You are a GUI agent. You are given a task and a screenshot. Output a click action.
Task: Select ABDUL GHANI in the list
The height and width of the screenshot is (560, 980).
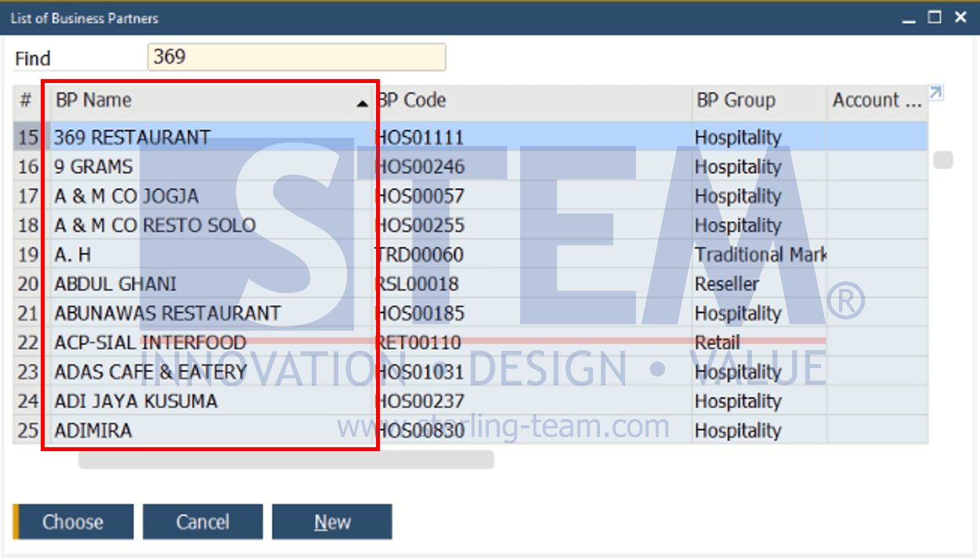click(115, 284)
